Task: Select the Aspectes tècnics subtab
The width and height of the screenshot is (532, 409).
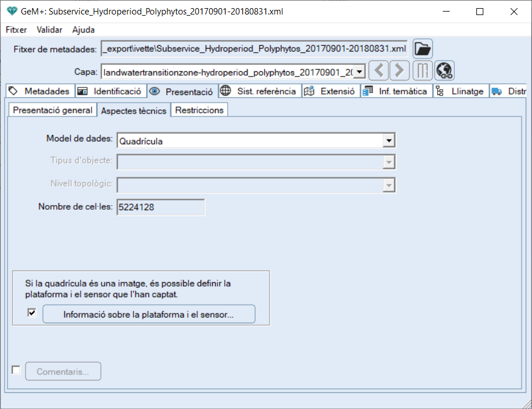Action: click(x=134, y=111)
